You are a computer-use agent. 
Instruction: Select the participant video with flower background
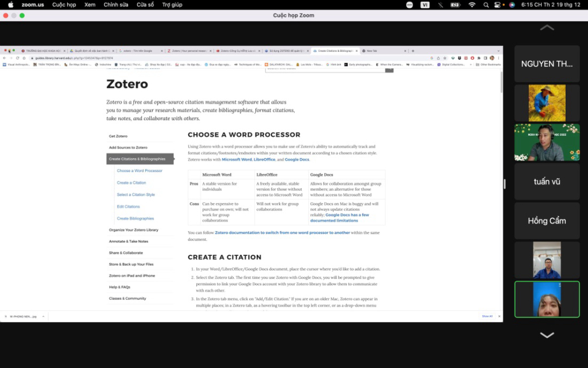(x=547, y=143)
